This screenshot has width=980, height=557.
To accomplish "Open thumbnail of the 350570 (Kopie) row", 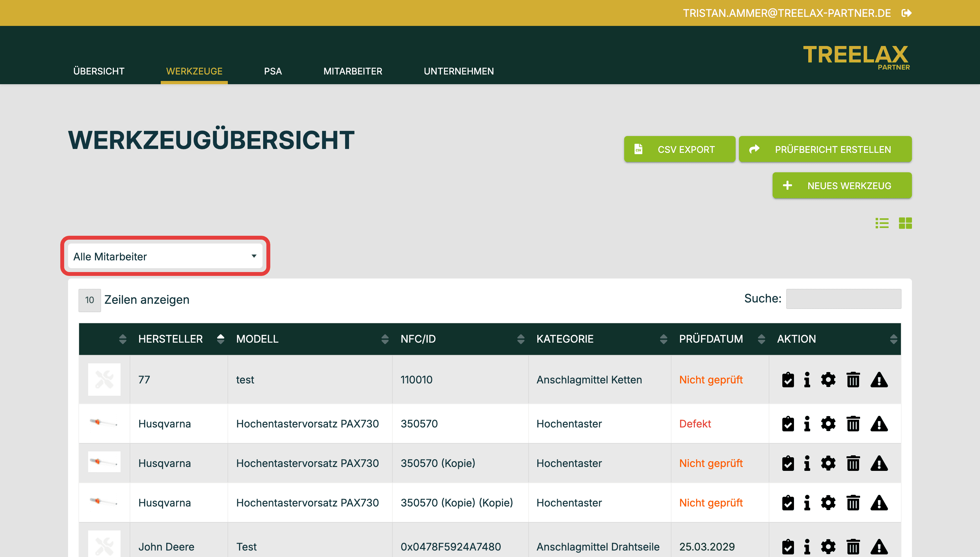I will (x=104, y=462).
